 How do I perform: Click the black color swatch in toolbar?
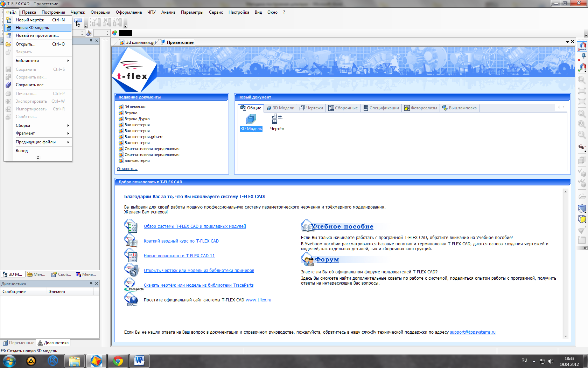126,33
